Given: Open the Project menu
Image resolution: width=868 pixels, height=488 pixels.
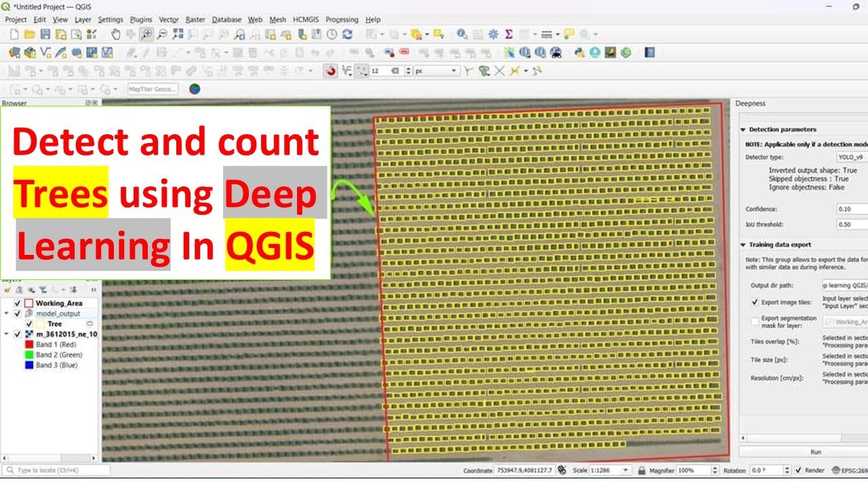Looking at the screenshot, I should coord(16,20).
